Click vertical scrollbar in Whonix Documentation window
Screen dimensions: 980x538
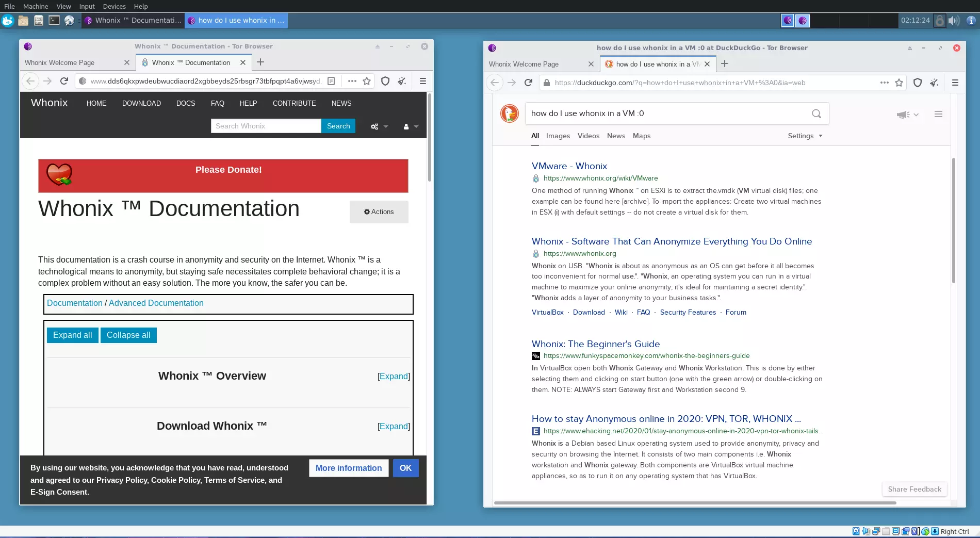[x=429, y=138]
